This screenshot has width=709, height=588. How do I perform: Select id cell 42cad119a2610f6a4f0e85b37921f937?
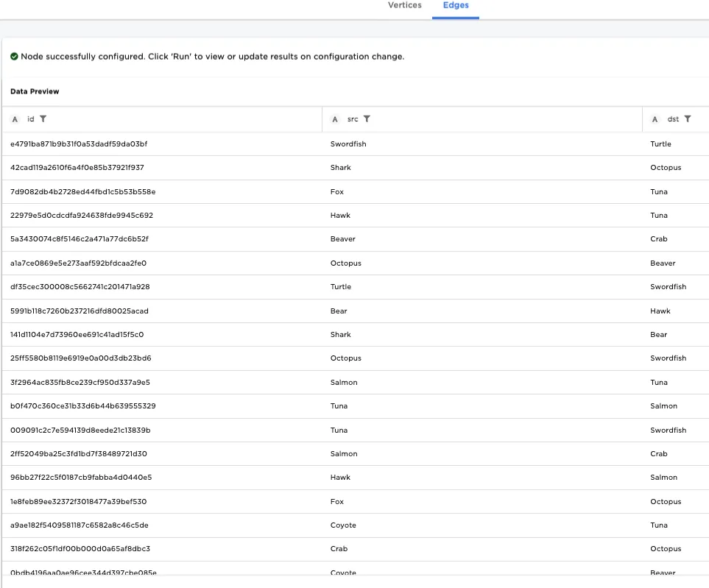(77, 168)
